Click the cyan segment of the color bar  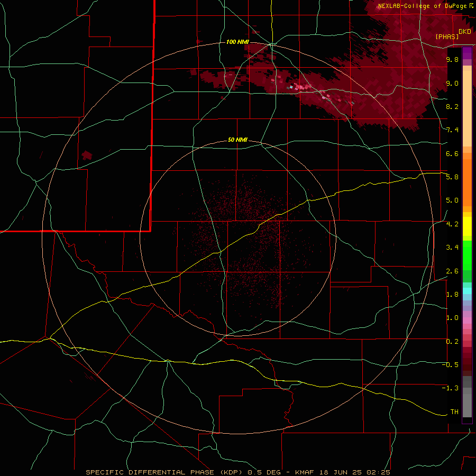pos(467,290)
